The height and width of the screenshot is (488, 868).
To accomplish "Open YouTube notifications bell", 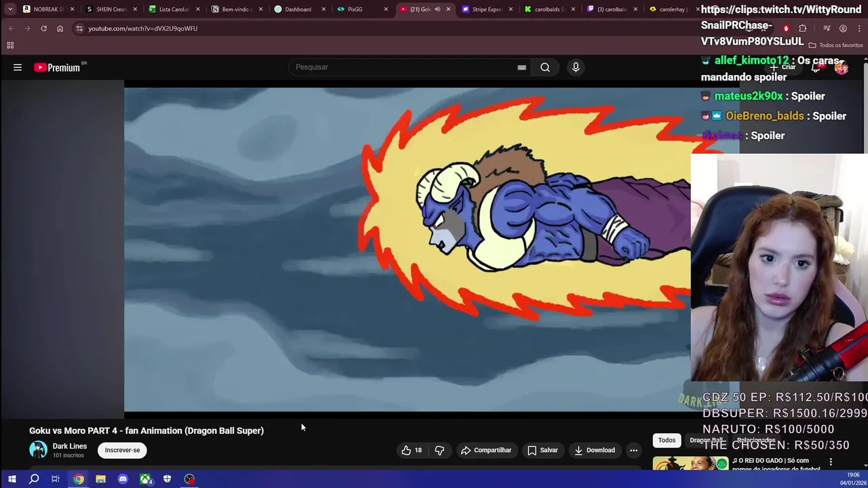I will coord(816,67).
